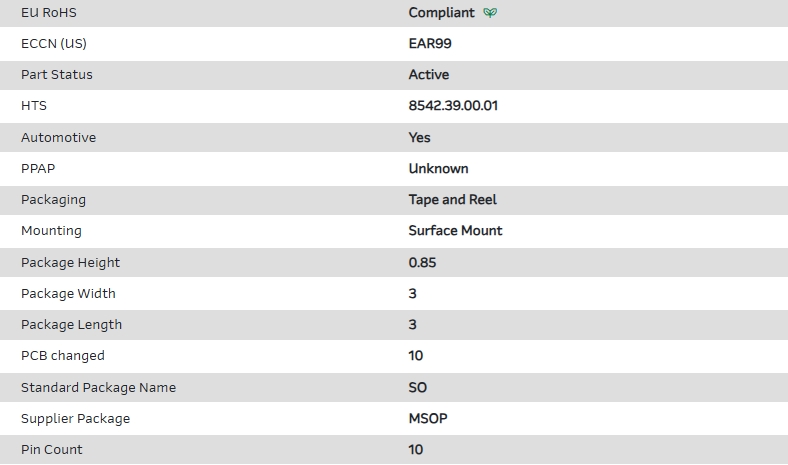Select the SO standard package name
Screen dimensions: 788x465
click(x=418, y=388)
